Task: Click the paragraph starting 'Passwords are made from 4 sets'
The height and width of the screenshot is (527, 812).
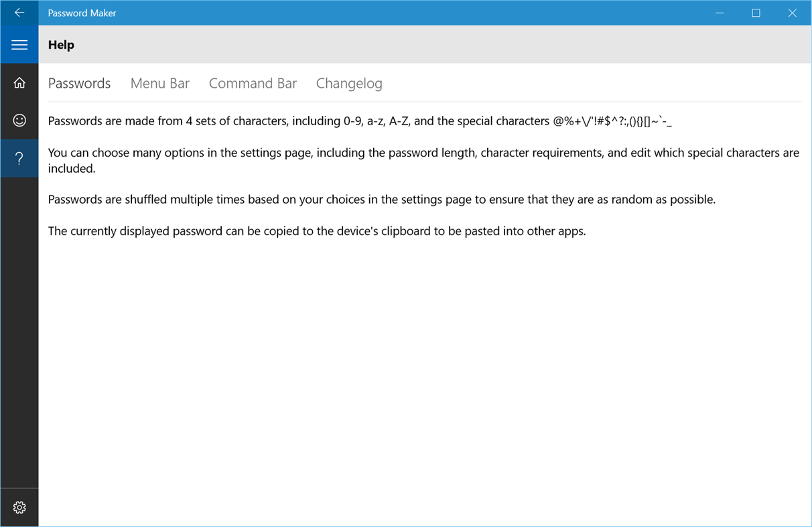Action: tap(360, 121)
